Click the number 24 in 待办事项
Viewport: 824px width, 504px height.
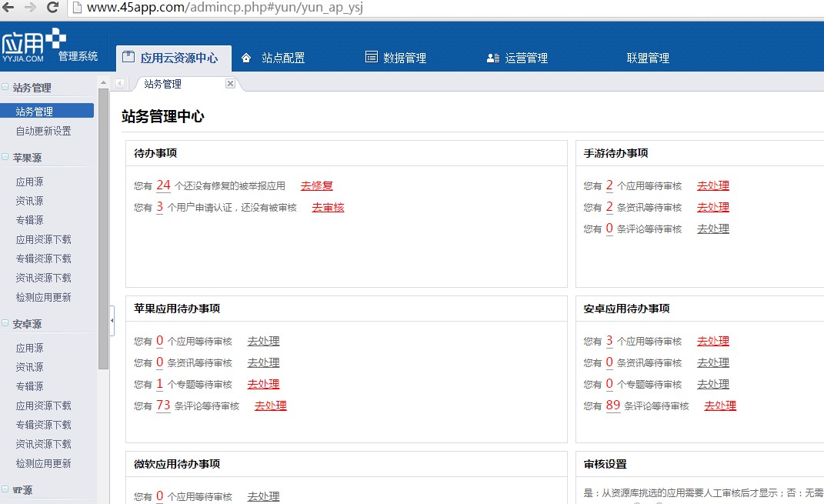pos(163,185)
